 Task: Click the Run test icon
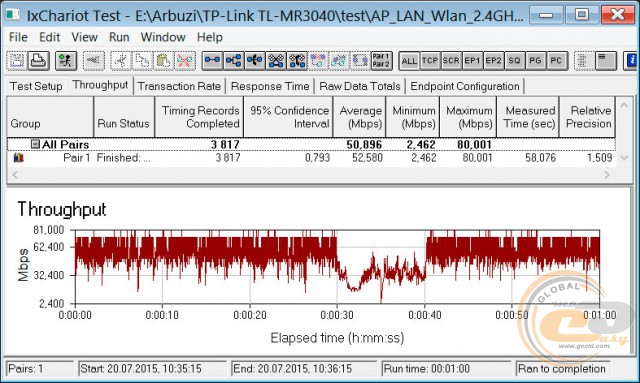click(65, 61)
